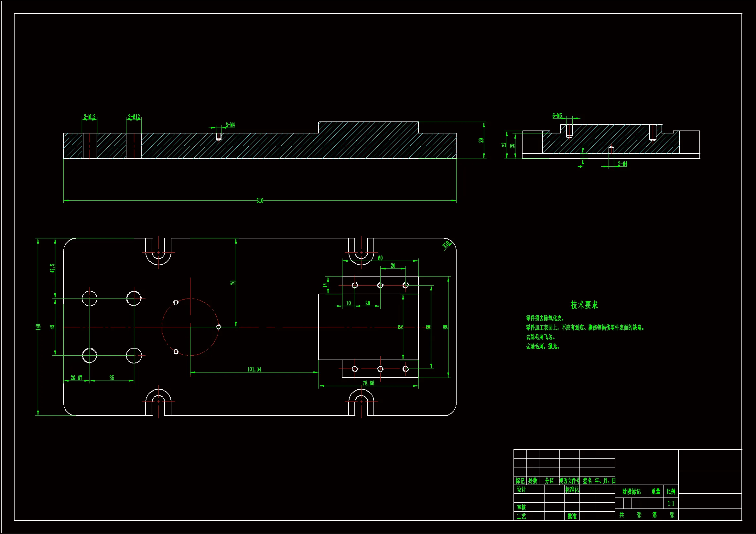Click the 技术要求 heading text
Viewport: 756px width, 534px height.
tap(584, 305)
